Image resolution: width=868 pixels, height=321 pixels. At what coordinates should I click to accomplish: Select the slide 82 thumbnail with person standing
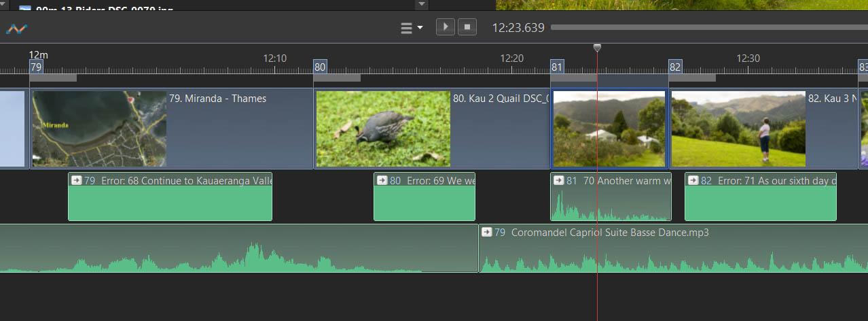[x=738, y=129]
